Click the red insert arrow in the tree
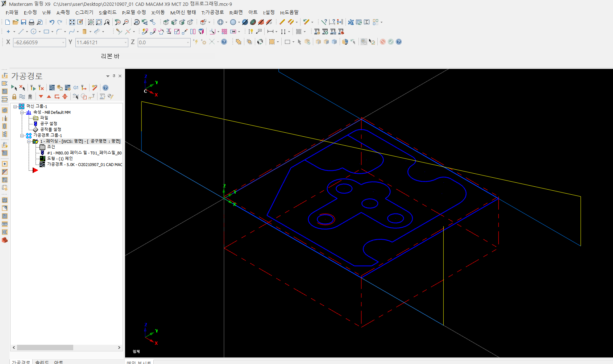The height and width of the screenshot is (364, 613). (35, 170)
